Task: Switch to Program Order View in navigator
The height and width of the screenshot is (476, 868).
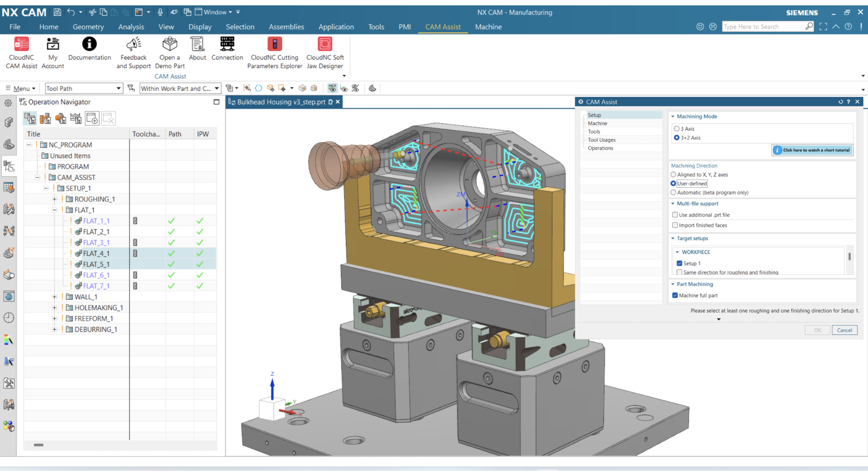Action: click(x=30, y=118)
